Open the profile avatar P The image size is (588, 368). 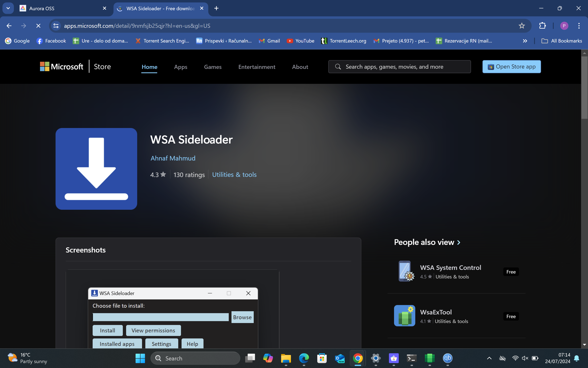coord(564,26)
